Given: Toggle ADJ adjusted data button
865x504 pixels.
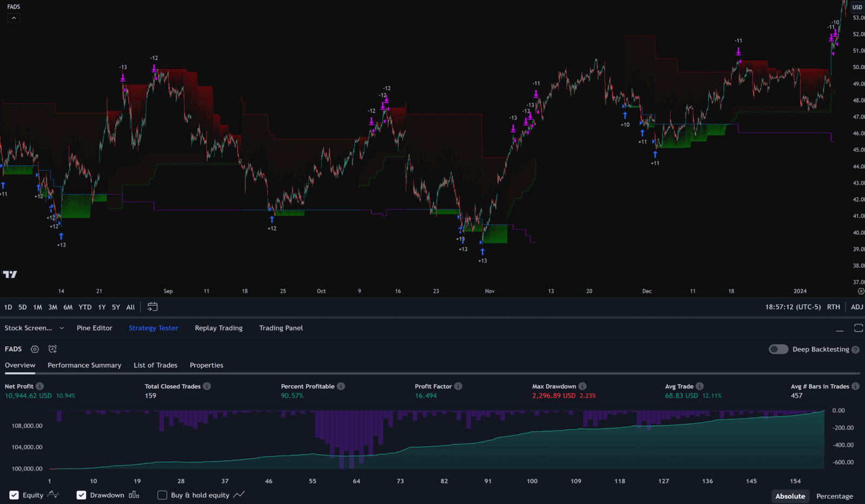Looking at the screenshot, I should 856,307.
